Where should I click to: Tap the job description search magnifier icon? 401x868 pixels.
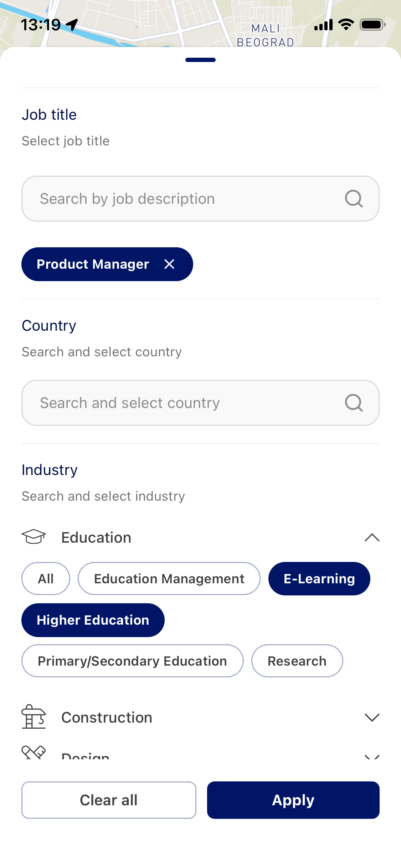(x=354, y=198)
